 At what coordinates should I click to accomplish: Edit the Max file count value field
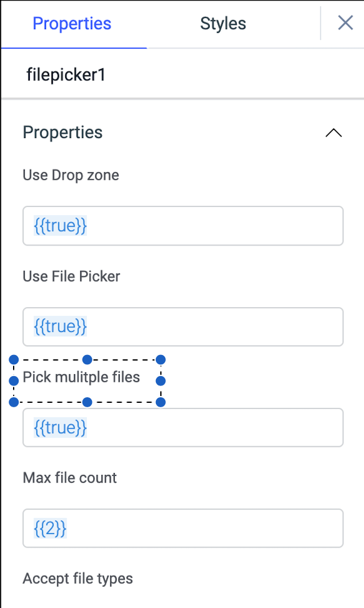[x=183, y=529]
